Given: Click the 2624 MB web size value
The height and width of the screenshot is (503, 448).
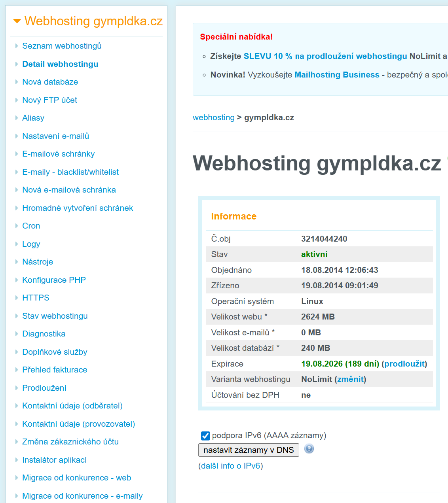Looking at the screenshot, I should click(x=318, y=317).
